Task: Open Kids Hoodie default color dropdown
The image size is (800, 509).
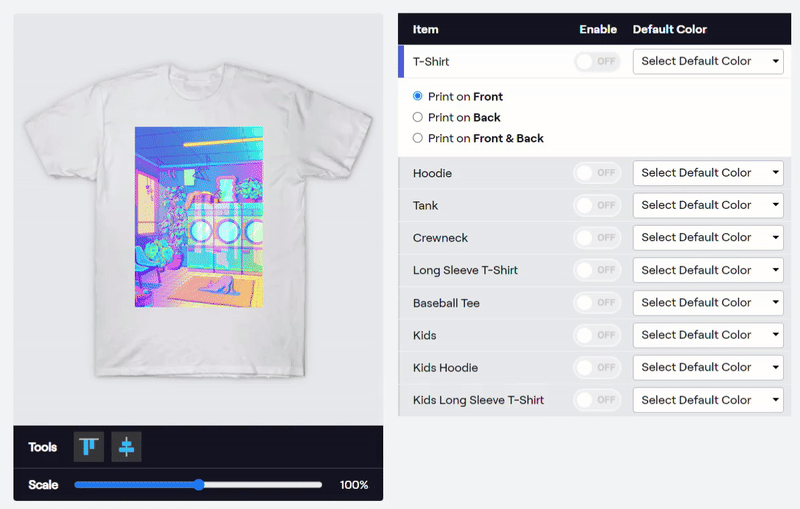Action: 708,367
